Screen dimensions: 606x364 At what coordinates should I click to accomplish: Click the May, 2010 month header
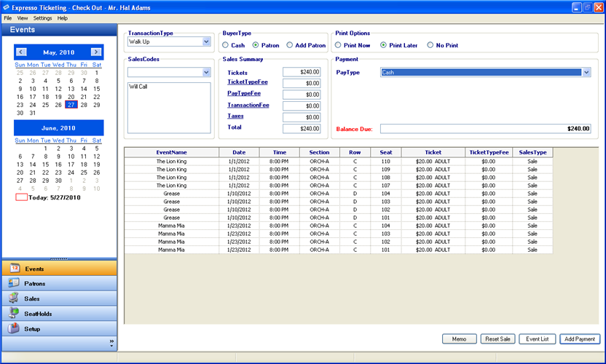pyautogui.click(x=59, y=52)
